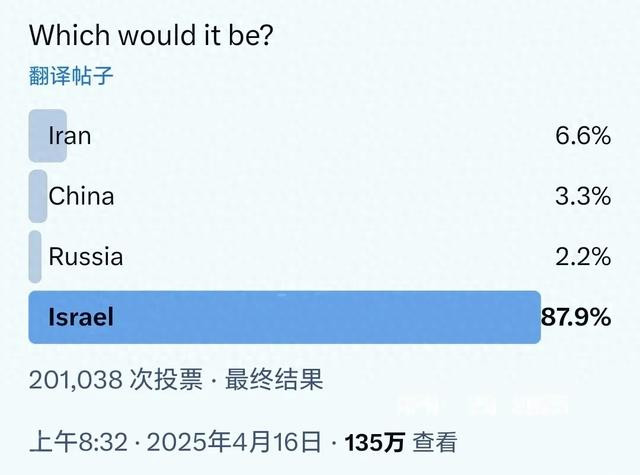Image resolution: width=640 pixels, height=475 pixels.
Task: Select the Iran poll option label
Action: [70, 136]
